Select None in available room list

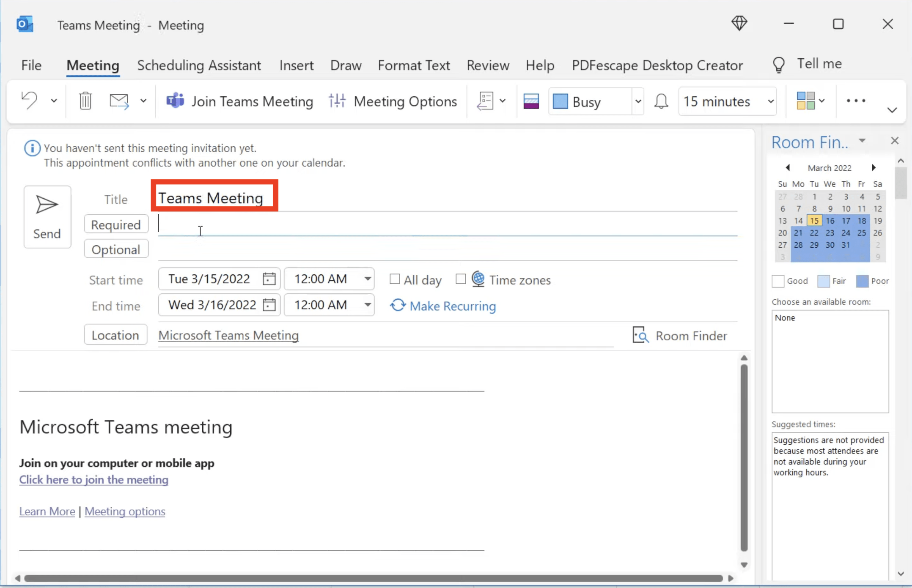tap(785, 318)
